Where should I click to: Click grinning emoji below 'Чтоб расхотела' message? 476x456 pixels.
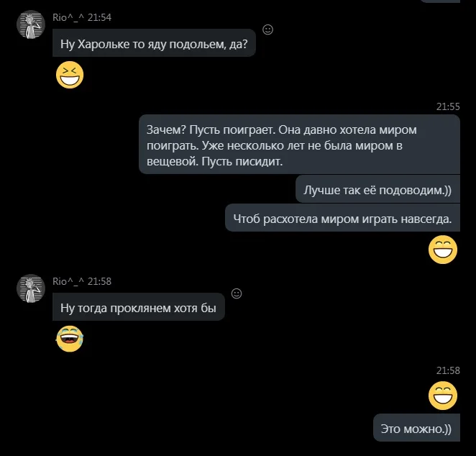(x=443, y=250)
